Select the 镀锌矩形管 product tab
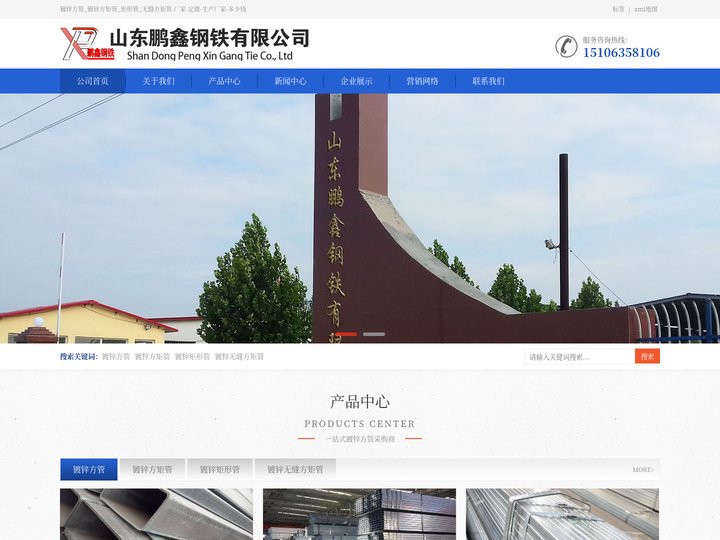 tap(220, 469)
